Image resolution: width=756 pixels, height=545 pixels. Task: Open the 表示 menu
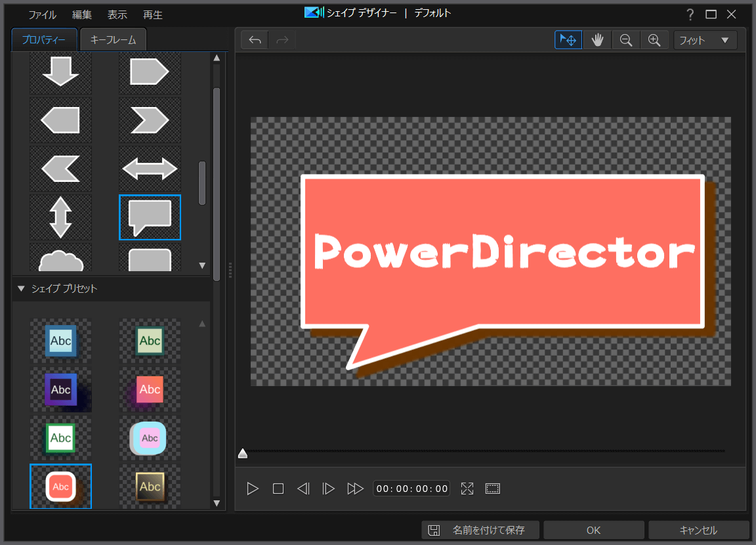pos(117,15)
